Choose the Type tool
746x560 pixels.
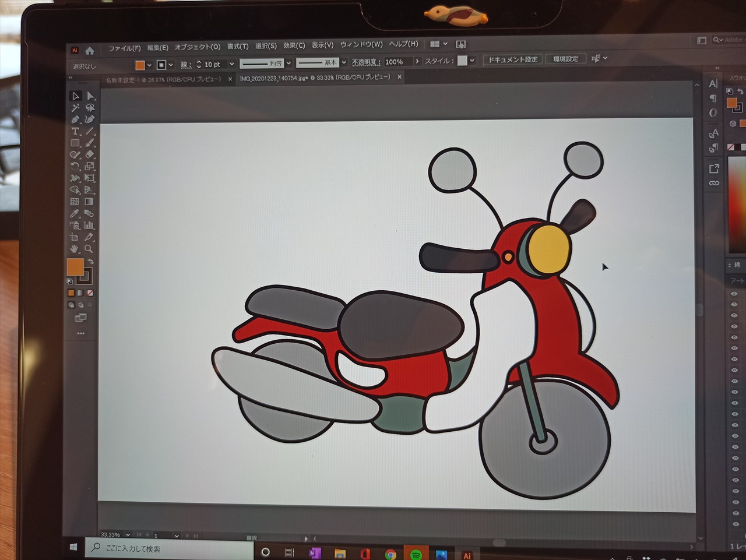point(75,131)
